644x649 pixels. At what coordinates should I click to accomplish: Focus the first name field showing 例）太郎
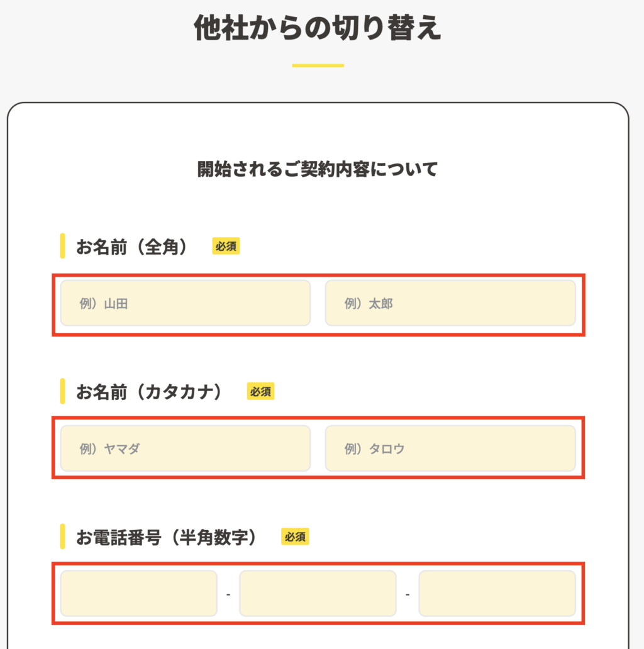(450, 304)
